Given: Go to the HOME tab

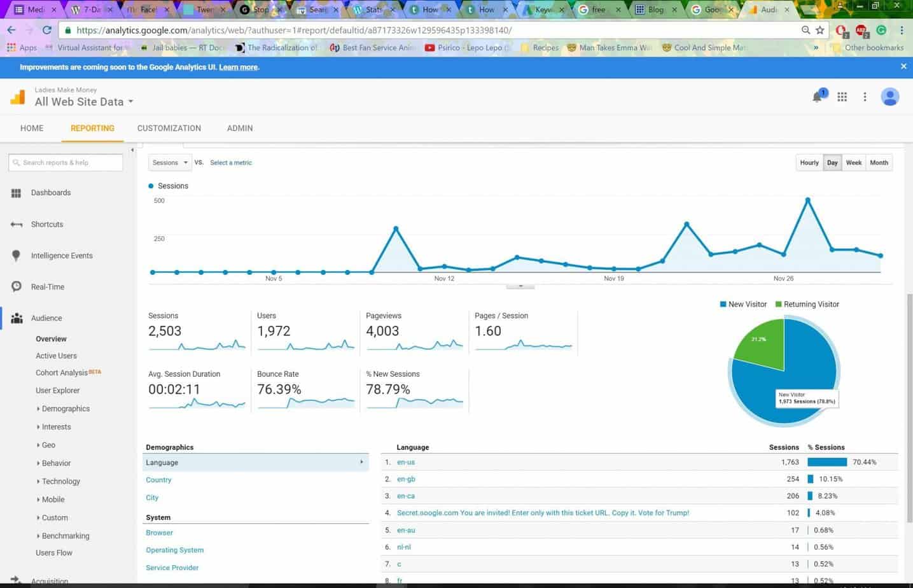Looking at the screenshot, I should [x=32, y=128].
